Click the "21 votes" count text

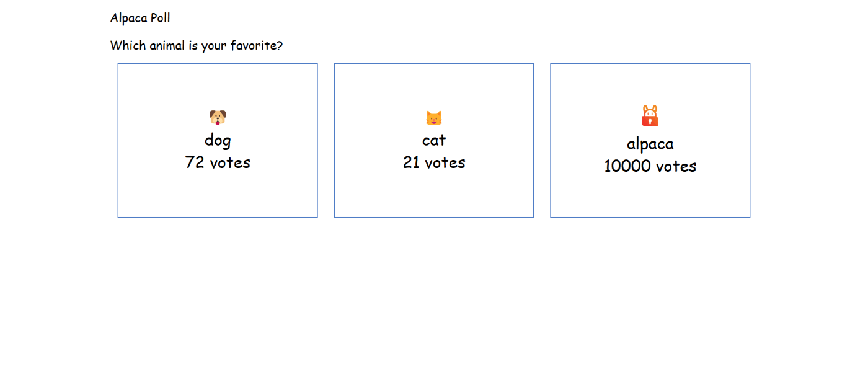(x=434, y=162)
